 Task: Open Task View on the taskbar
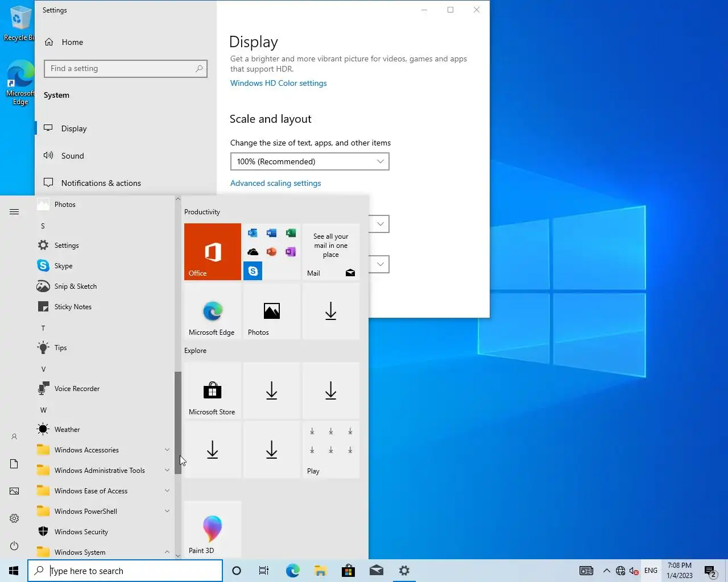click(x=264, y=571)
